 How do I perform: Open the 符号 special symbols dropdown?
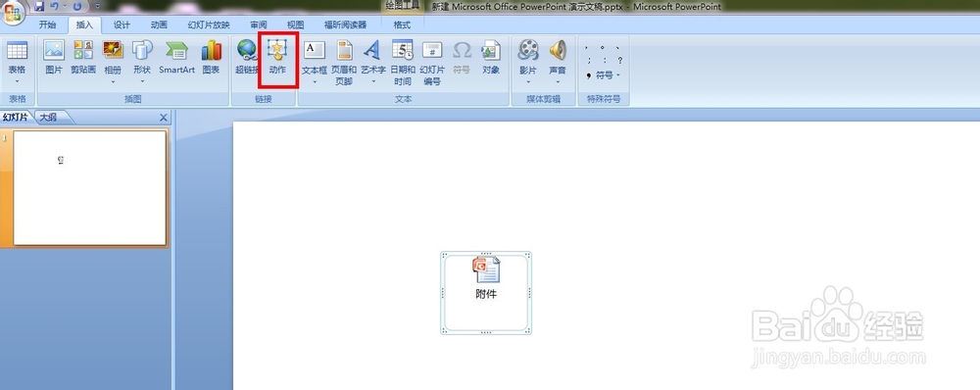pos(604,75)
